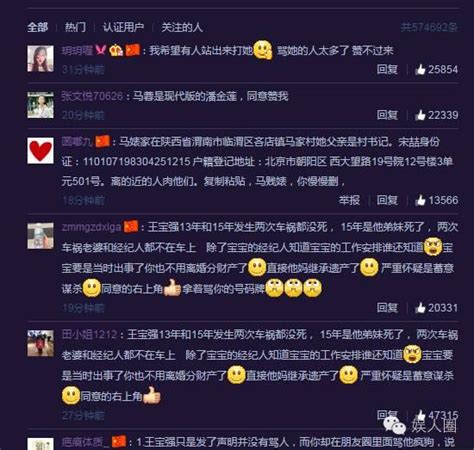Open 田小姐1212 username link

pos(89,334)
